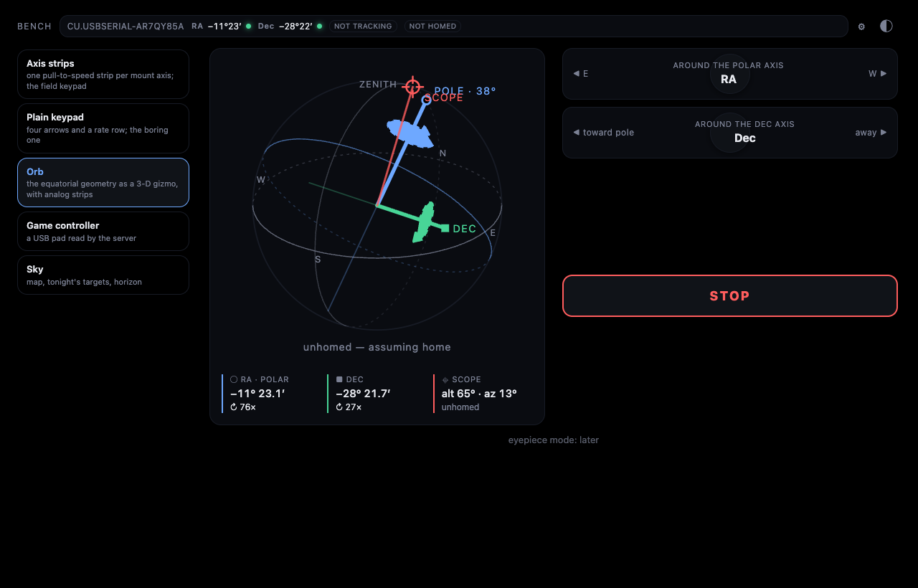Click the green DEC axis square handle

click(x=445, y=228)
